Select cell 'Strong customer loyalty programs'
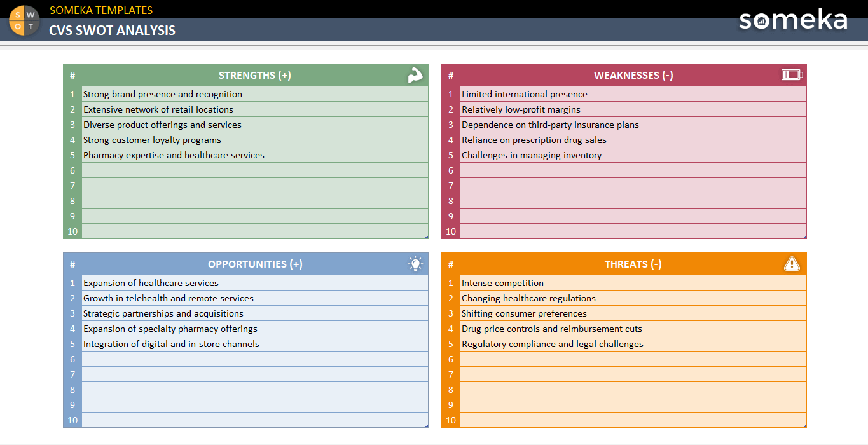Screen dimensions: 868x445 (x=255, y=140)
